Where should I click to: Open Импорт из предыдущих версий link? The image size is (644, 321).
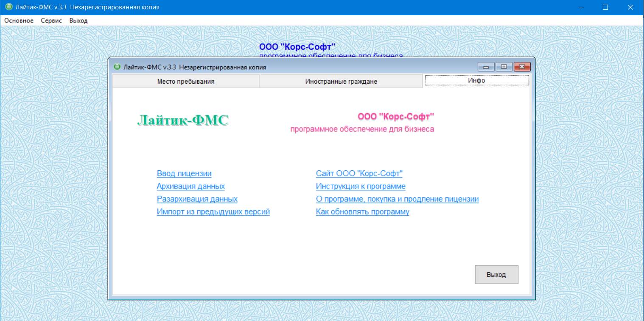click(213, 212)
